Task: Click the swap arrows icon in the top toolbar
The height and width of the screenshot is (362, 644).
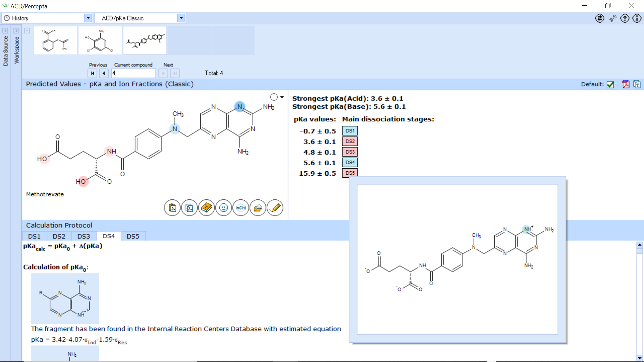Action: click(x=600, y=18)
